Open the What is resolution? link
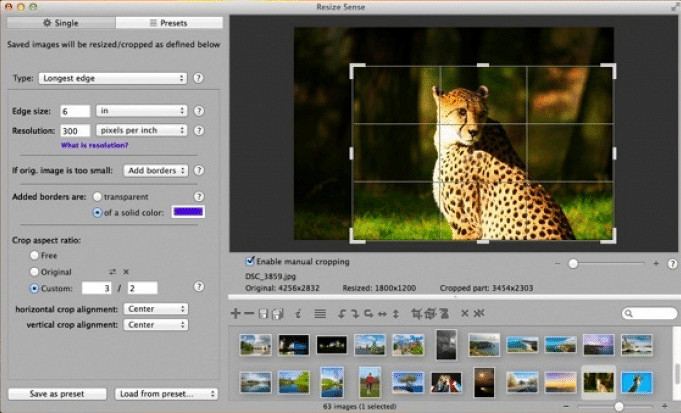681x413 pixels. (x=94, y=146)
